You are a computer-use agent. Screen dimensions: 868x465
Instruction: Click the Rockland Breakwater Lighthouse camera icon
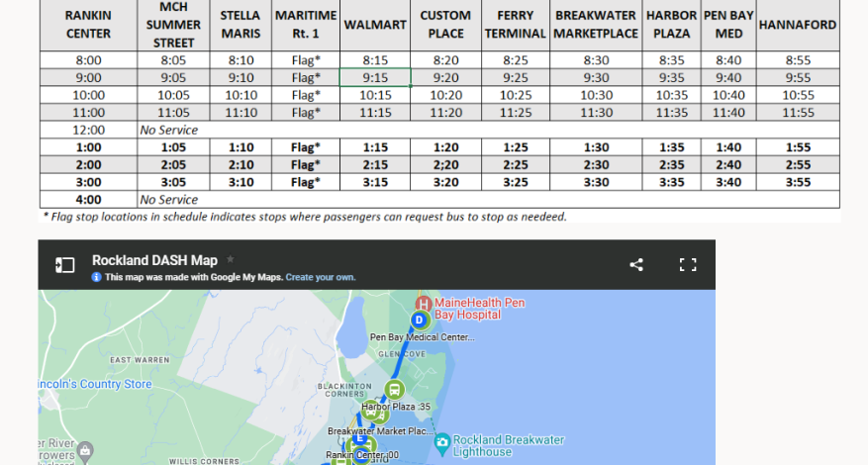441,440
